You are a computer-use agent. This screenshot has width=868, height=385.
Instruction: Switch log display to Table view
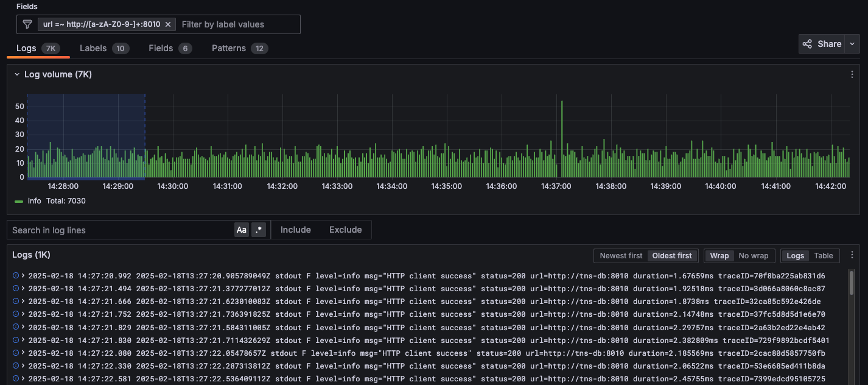click(x=824, y=255)
